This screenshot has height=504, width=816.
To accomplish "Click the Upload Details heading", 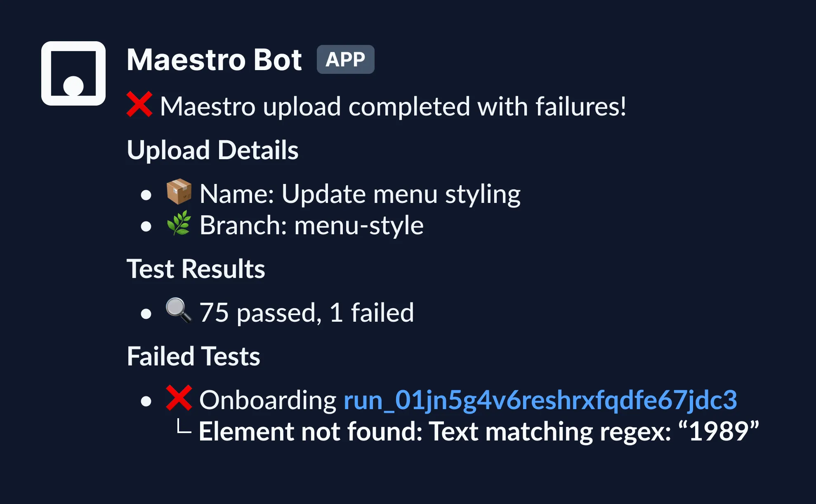I will point(212,150).
